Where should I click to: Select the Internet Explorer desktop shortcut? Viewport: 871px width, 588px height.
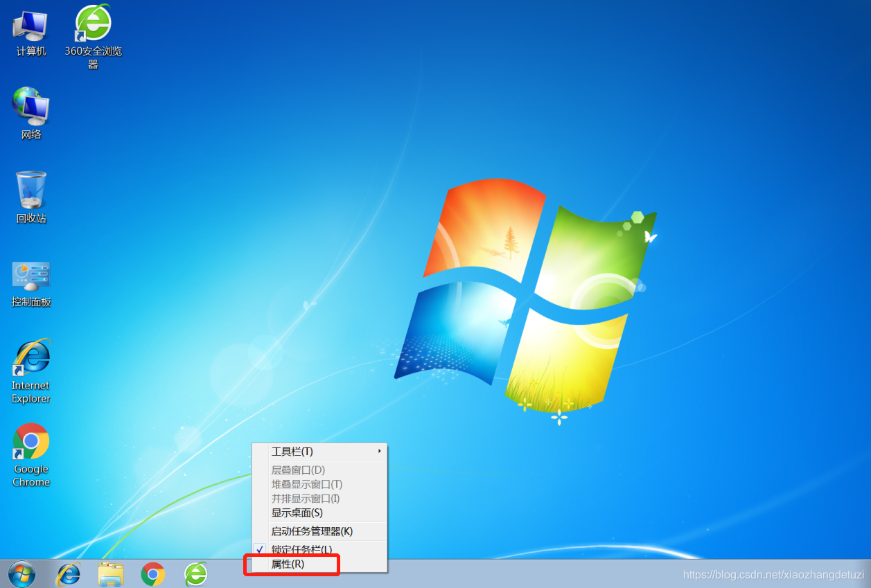[x=31, y=371]
